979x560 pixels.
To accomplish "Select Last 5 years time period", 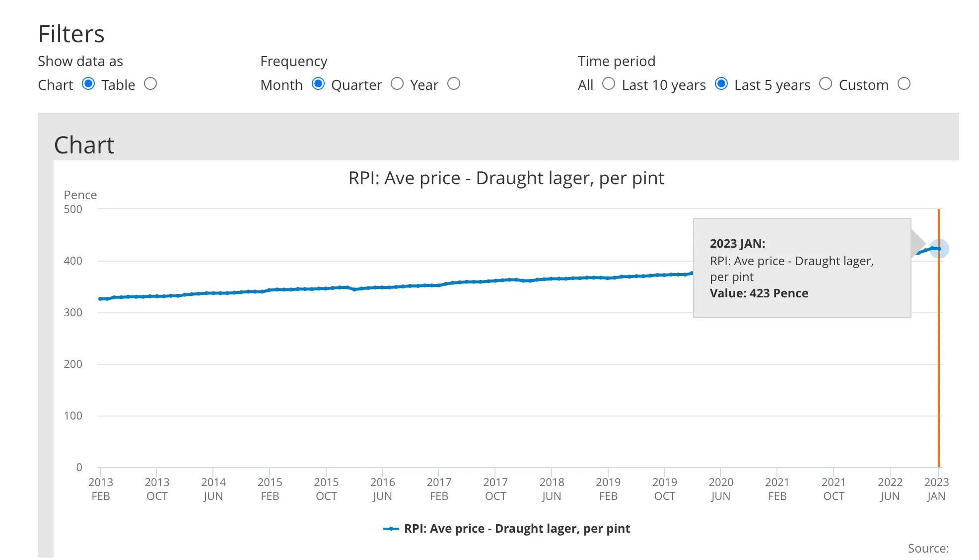I will click(x=826, y=84).
